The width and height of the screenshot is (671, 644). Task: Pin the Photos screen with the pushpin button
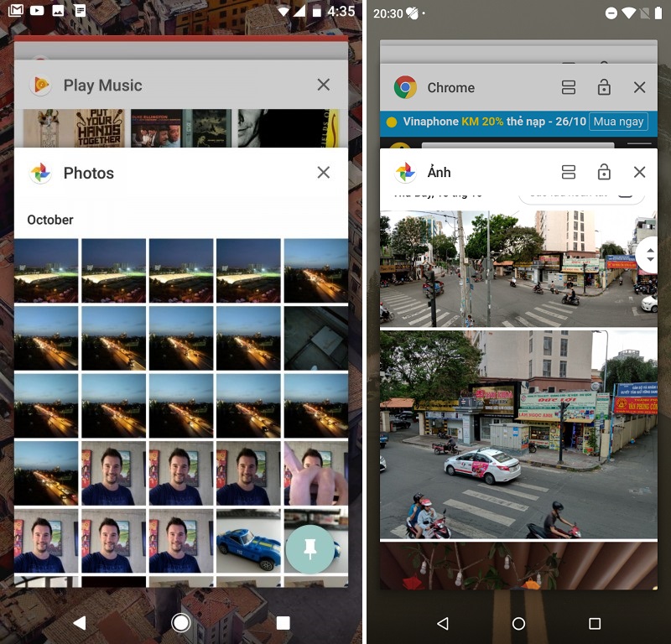(310, 549)
